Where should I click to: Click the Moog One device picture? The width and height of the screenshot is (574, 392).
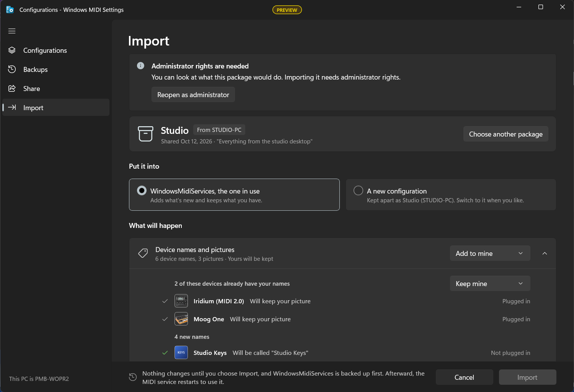tap(181, 319)
